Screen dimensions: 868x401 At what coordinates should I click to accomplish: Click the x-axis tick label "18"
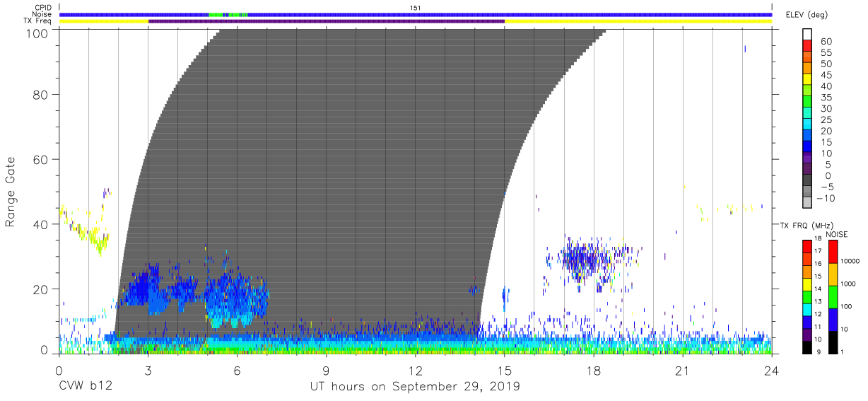coord(593,370)
